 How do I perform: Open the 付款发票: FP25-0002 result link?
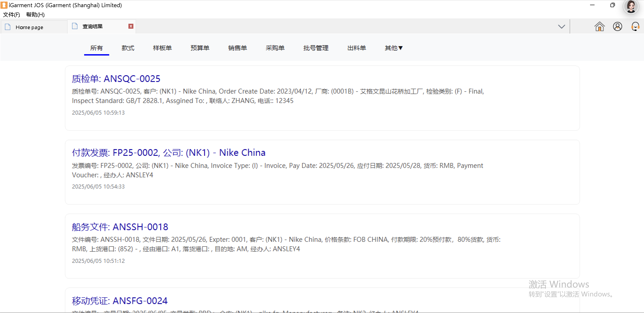click(168, 152)
